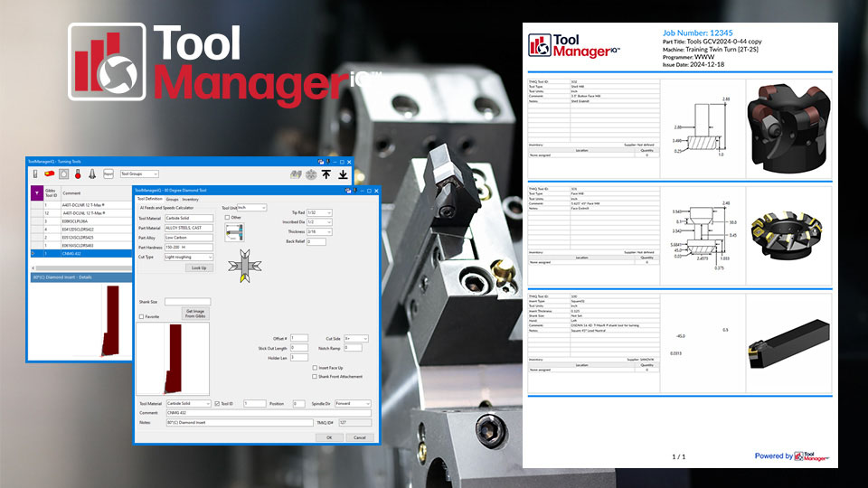Click the tool table horizontal scrollbar
The width and height of the screenshot is (868, 488).
click(81, 267)
